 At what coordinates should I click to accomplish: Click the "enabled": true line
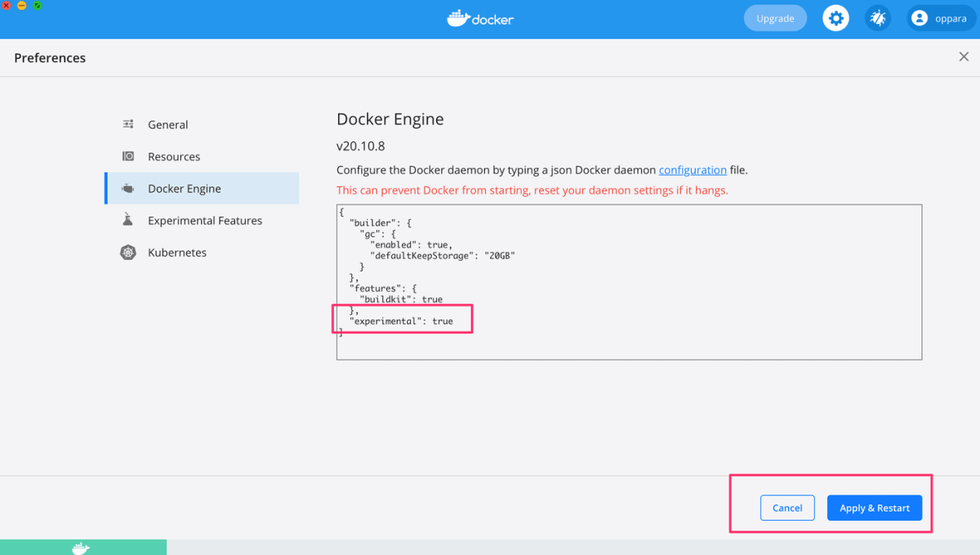click(x=411, y=244)
